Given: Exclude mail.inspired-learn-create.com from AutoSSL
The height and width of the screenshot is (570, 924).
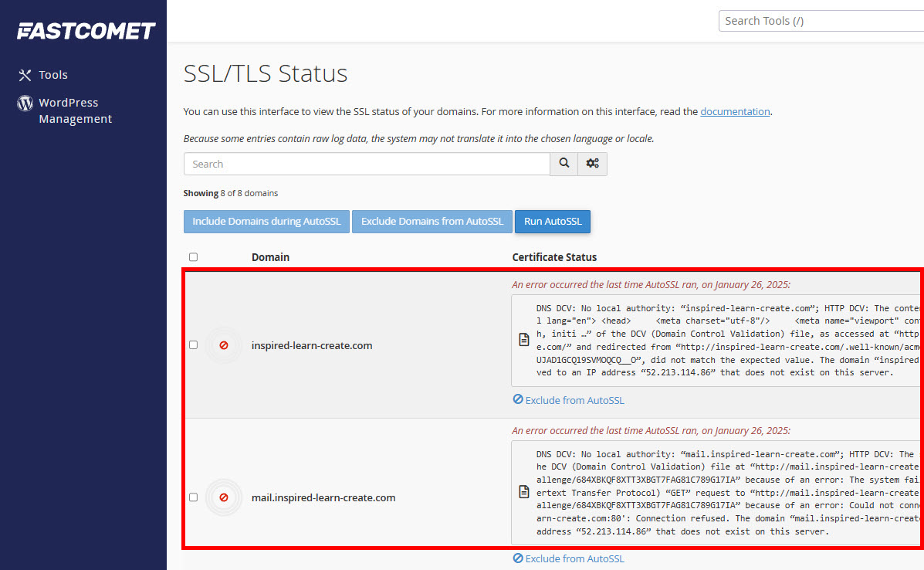Looking at the screenshot, I should pos(569,558).
